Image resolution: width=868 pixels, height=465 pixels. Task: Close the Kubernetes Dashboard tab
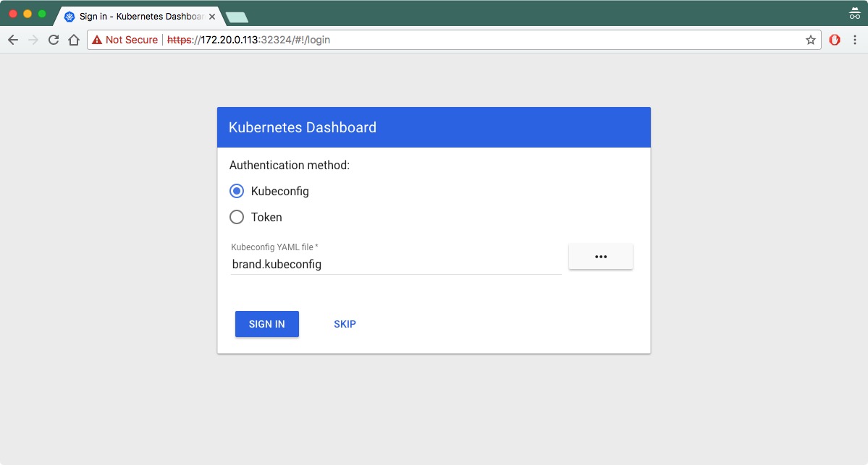[212, 17]
